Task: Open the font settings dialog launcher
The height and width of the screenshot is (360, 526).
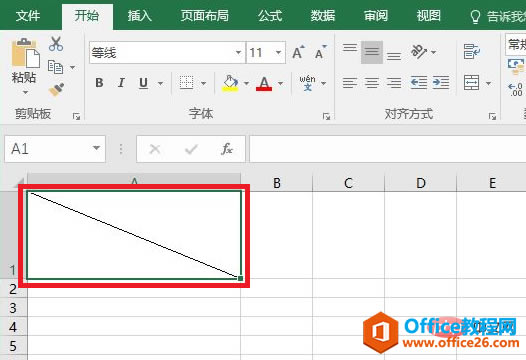Action: [326, 116]
